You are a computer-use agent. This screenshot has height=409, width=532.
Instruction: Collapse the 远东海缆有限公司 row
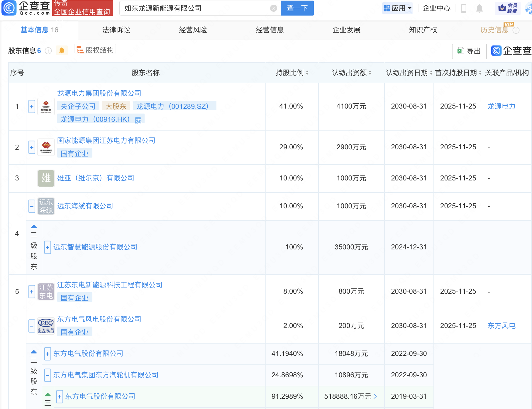point(32,206)
